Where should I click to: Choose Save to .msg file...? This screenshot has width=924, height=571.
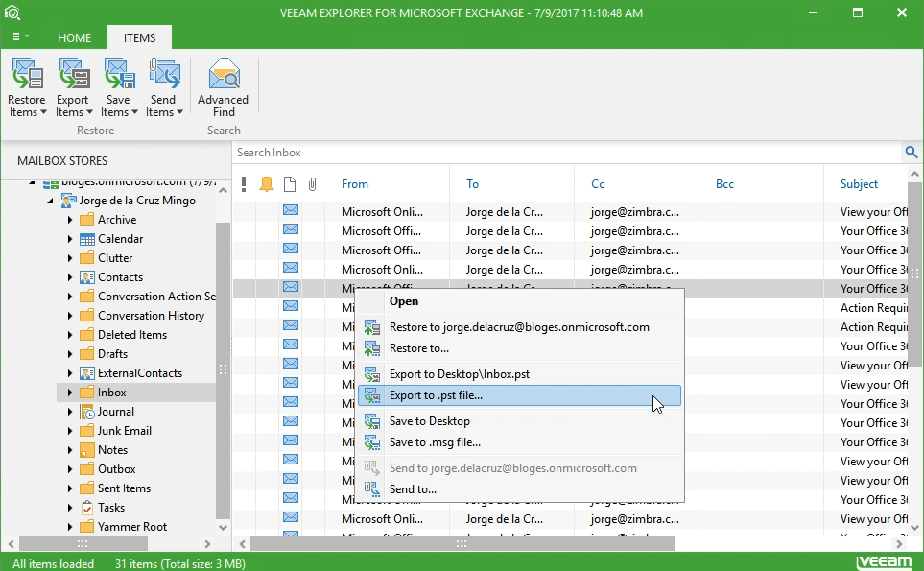click(x=520, y=442)
